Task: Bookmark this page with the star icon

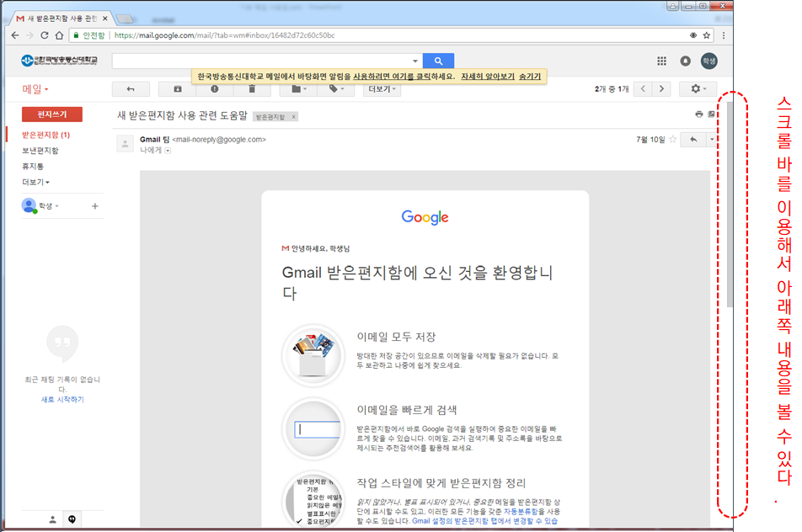Action: (706, 35)
